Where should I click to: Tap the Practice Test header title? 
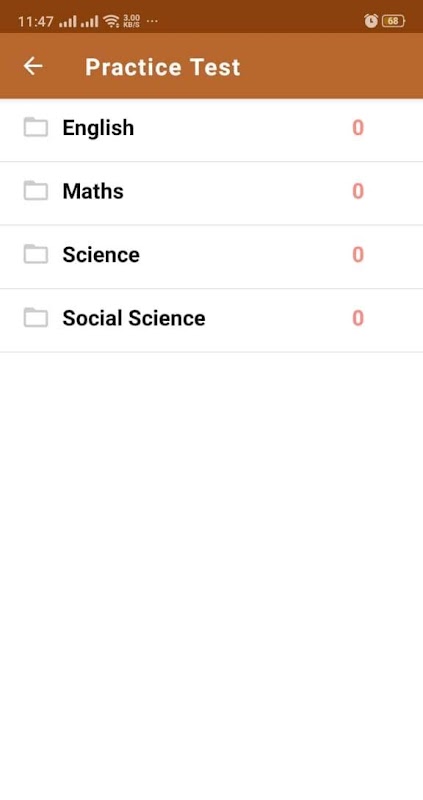(x=163, y=67)
